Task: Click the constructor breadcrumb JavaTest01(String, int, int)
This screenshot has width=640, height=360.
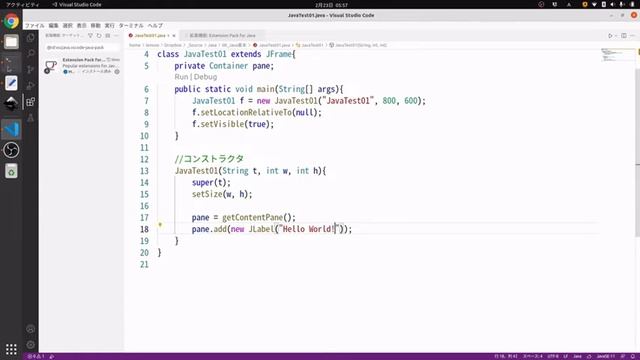Action: tap(358, 45)
